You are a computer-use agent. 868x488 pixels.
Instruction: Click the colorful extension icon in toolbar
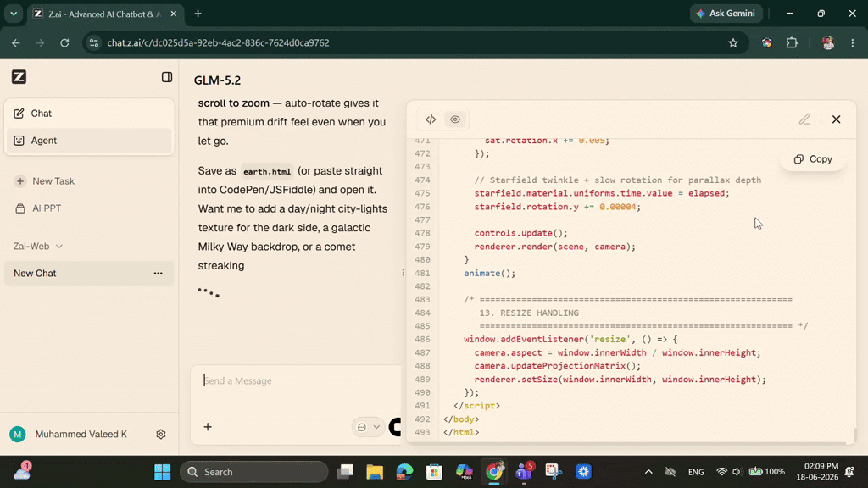tap(766, 42)
